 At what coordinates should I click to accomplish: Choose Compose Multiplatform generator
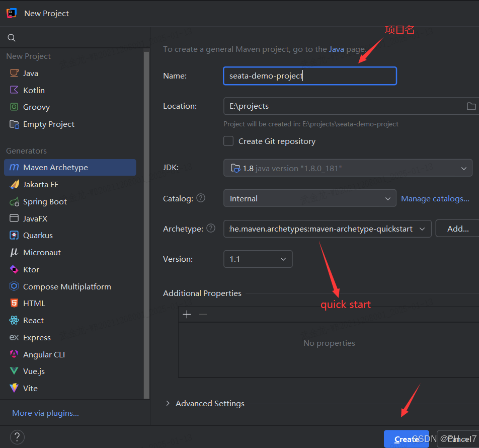tap(70, 286)
